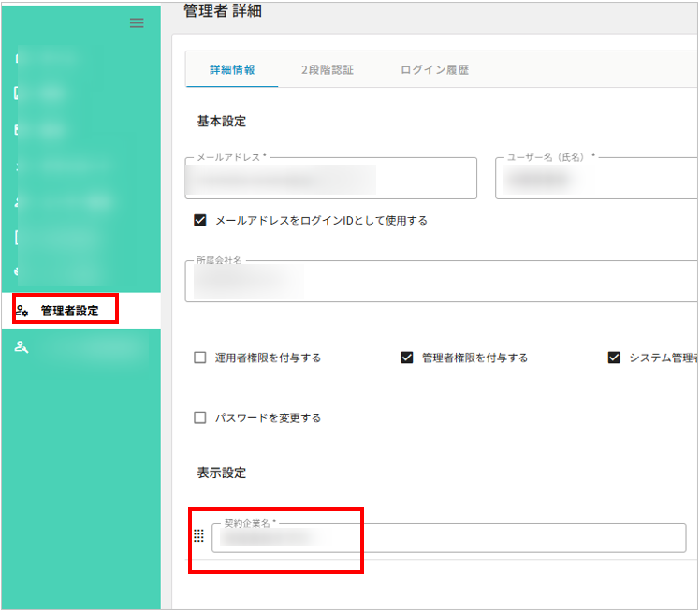Collapse the sidebar with the hamburger icon
The height and width of the screenshot is (613, 700).
137,23
